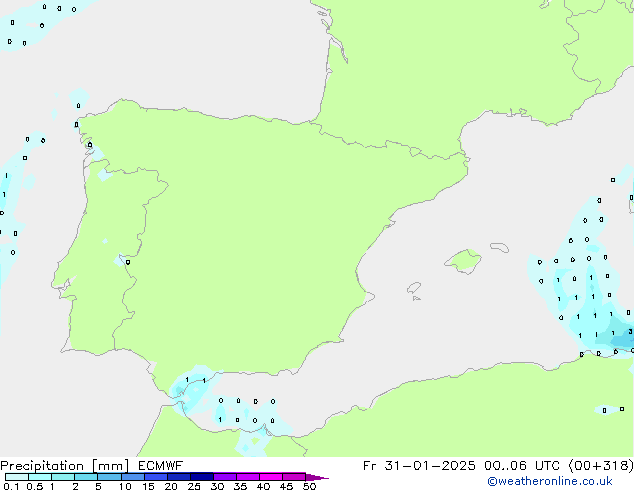Click the darkest blue rain cell at right edge
The width and height of the screenshot is (634, 490).
point(623,337)
